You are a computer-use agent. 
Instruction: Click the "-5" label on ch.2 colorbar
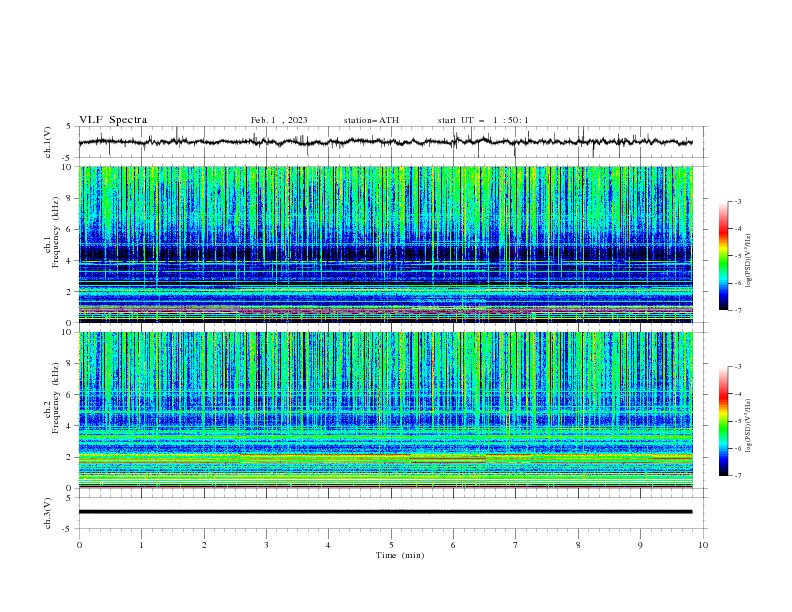click(x=737, y=421)
